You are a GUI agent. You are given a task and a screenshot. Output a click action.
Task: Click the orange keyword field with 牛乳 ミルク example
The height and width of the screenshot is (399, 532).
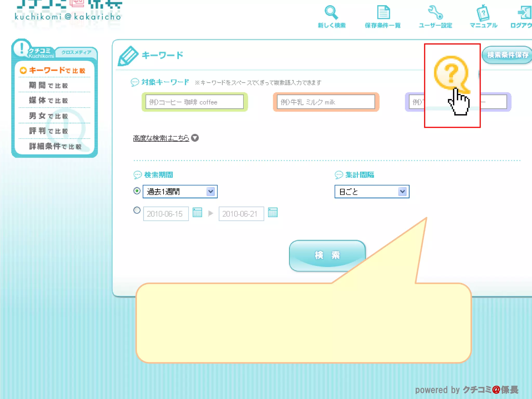pyautogui.click(x=326, y=102)
